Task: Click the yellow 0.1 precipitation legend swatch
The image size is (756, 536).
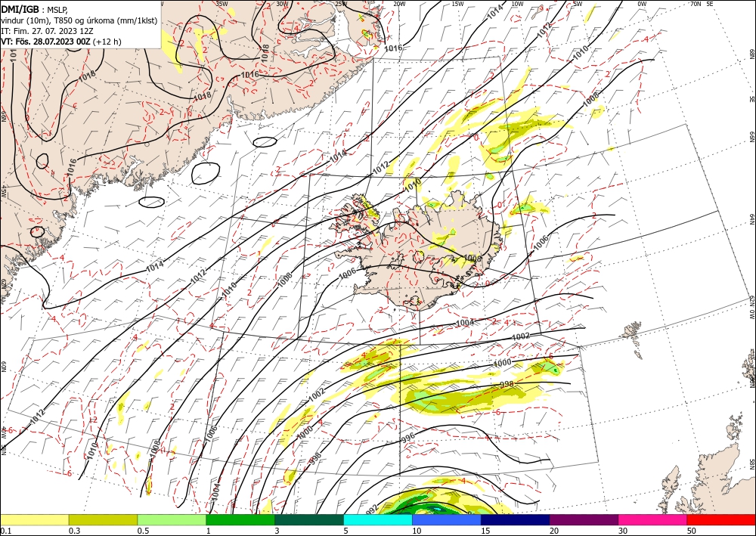Action: coord(34,519)
